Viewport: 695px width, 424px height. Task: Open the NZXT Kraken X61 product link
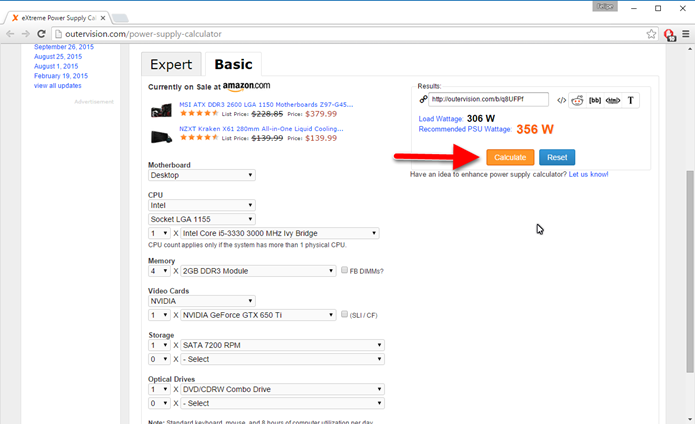pos(261,129)
